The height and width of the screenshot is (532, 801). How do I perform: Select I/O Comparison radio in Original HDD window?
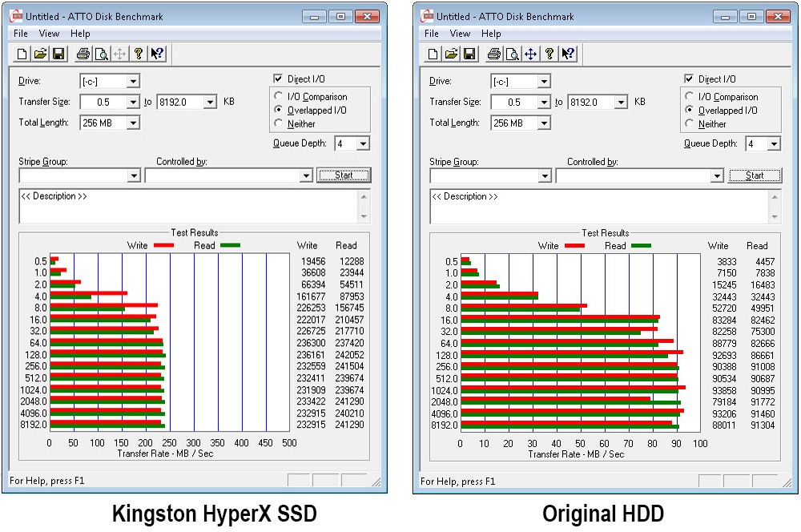(689, 96)
